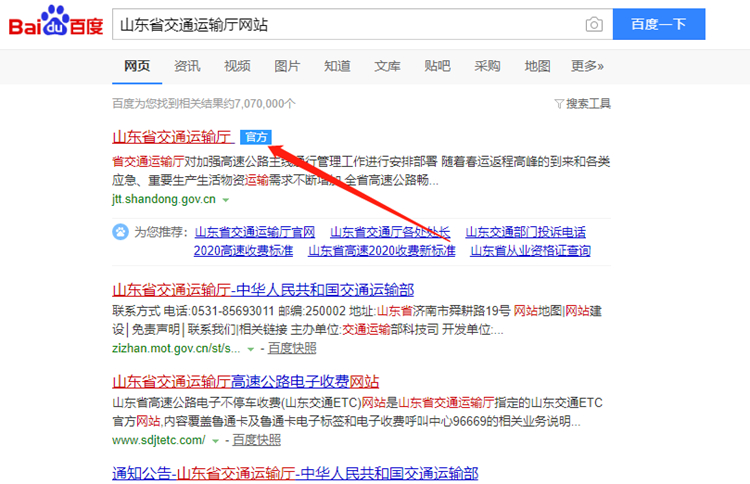Switch to the 地图 tab

(537, 66)
